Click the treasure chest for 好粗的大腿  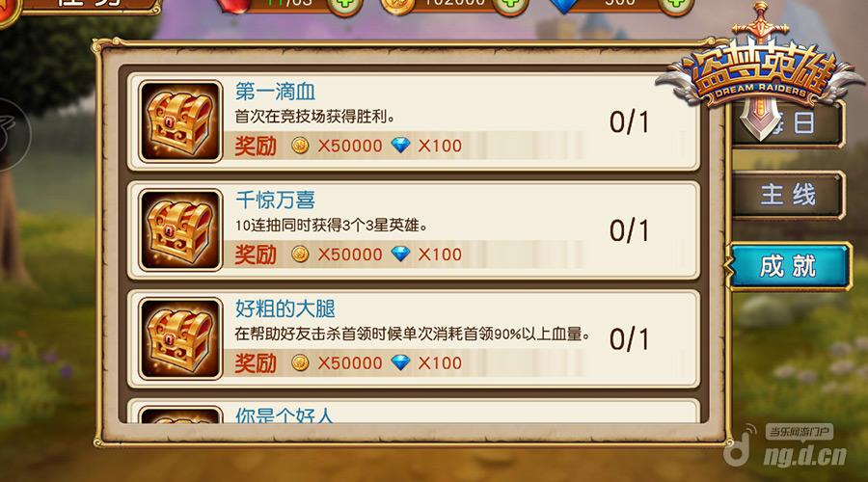180,338
